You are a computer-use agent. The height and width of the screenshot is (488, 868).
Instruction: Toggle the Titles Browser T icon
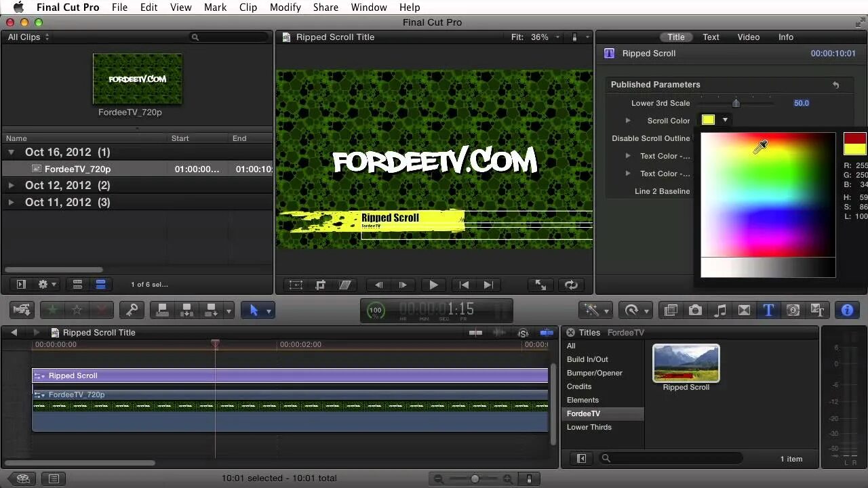click(x=768, y=310)
